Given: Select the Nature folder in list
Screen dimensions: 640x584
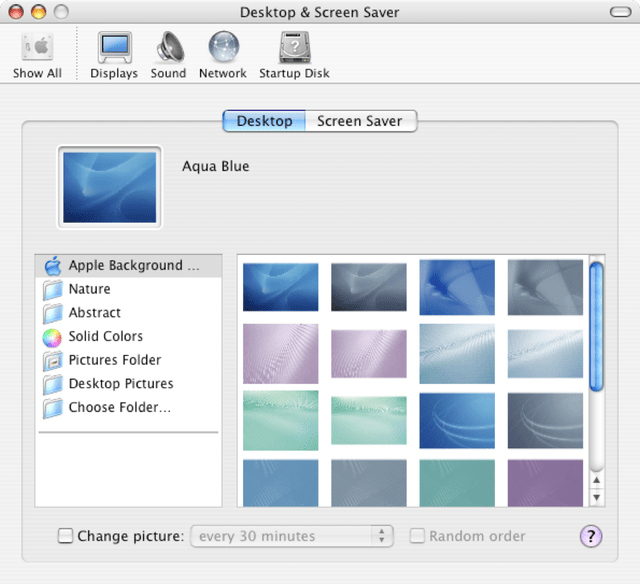Looking at the screenshot, I should coord(89,290).
